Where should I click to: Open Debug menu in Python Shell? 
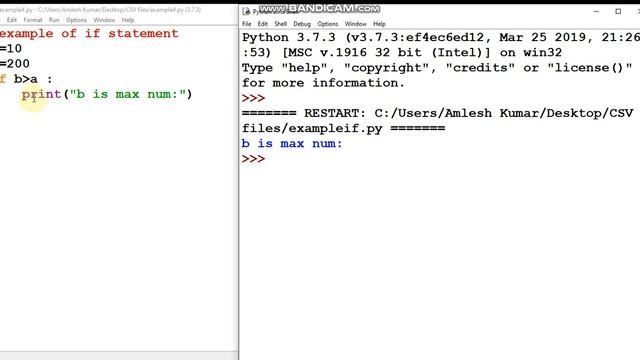pos(302,24)
